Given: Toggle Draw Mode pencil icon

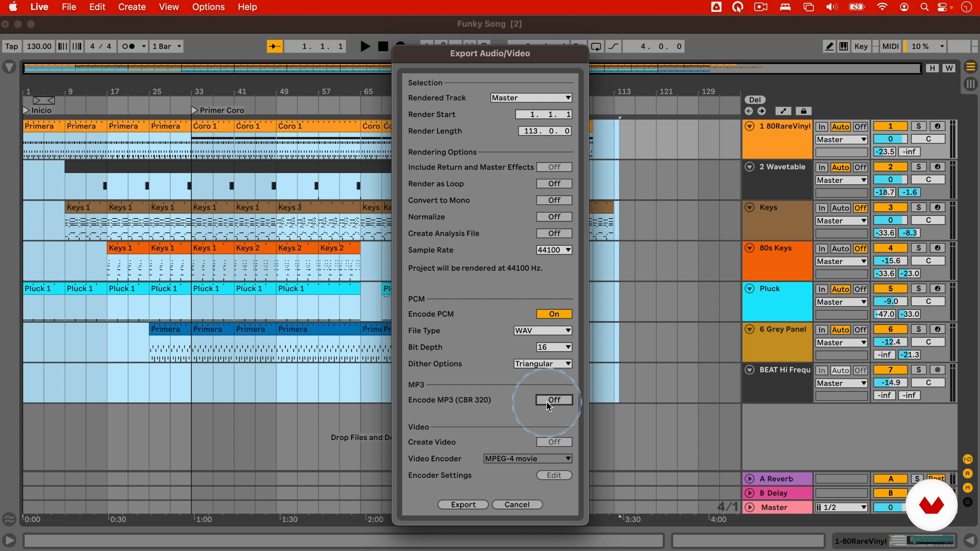Looking at the screenshot, I should [829, 46].
